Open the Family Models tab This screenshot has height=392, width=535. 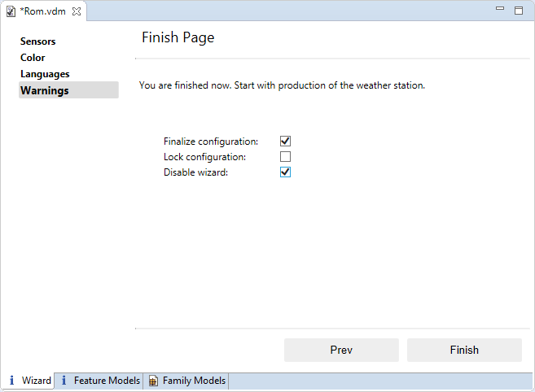[194, 381]
